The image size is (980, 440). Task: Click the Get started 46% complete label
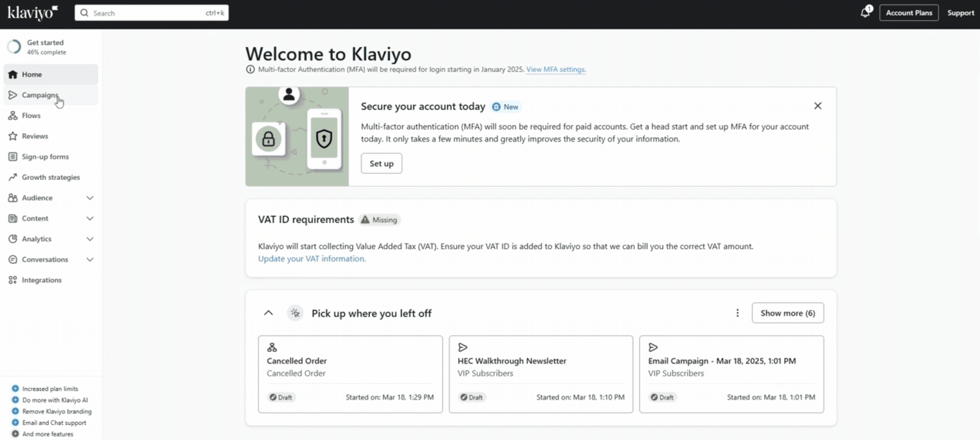46,47
